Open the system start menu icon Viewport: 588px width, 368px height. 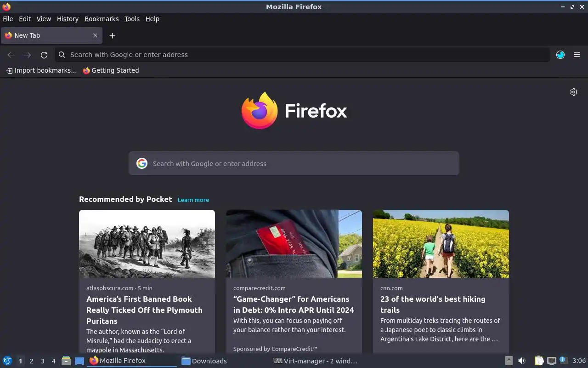pos(7,361)
